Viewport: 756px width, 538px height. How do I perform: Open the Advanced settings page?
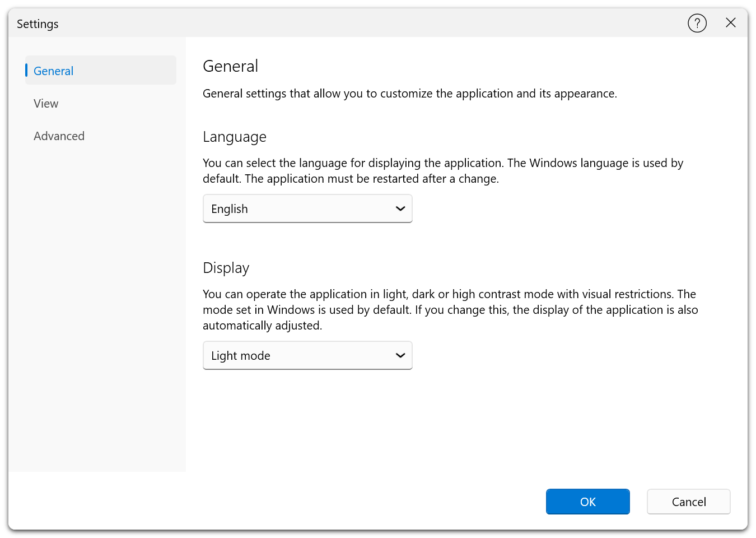[x=101, y=136]
